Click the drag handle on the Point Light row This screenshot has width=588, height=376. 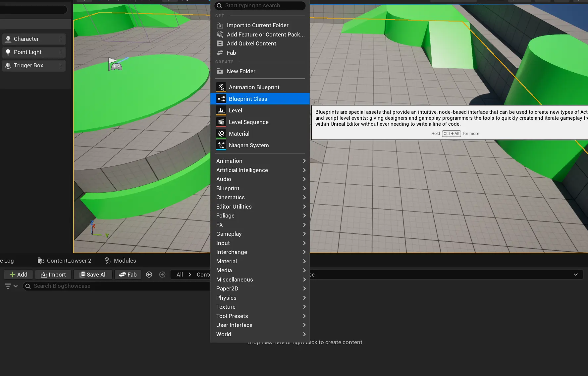pos(60,52)
